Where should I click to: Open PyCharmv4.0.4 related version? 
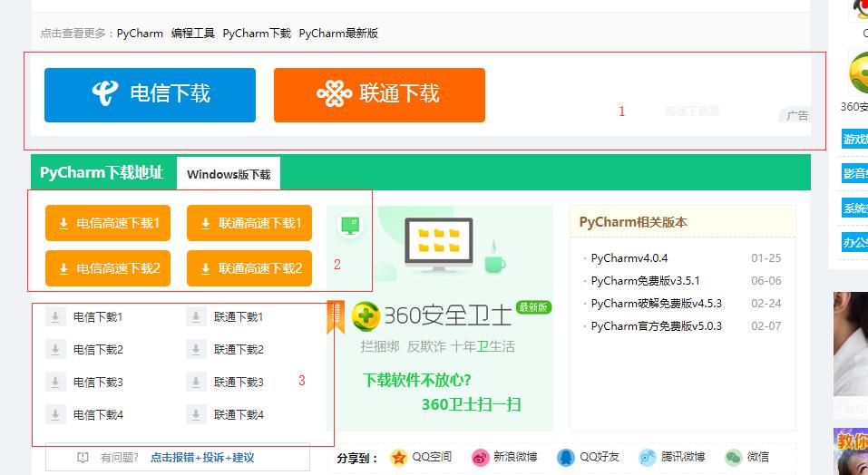point(629,258)
